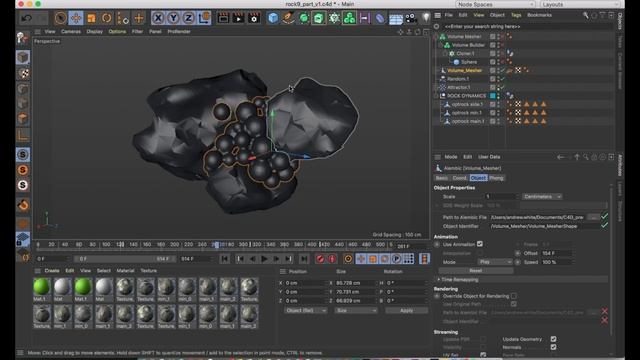The width and height of the screenshot is (640, 360).
Task: Open Object Manager Tags menu
Action: pos(516,15)
